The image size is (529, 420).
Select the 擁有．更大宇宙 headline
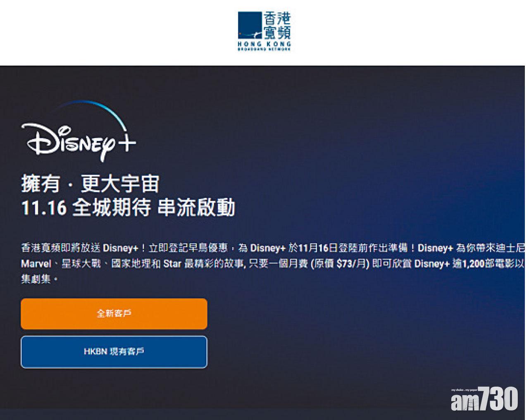pos(90,184)
